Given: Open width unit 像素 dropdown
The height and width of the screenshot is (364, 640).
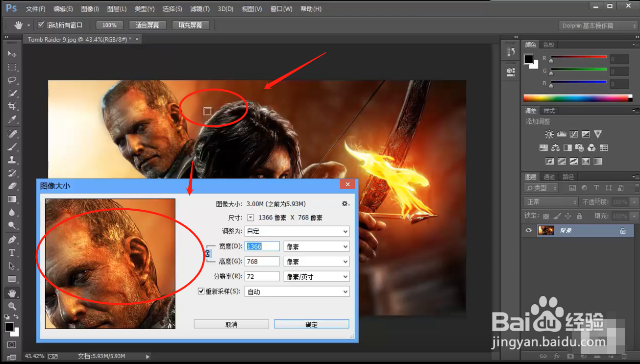Looking at the screenshot, I should pos(317,246).
